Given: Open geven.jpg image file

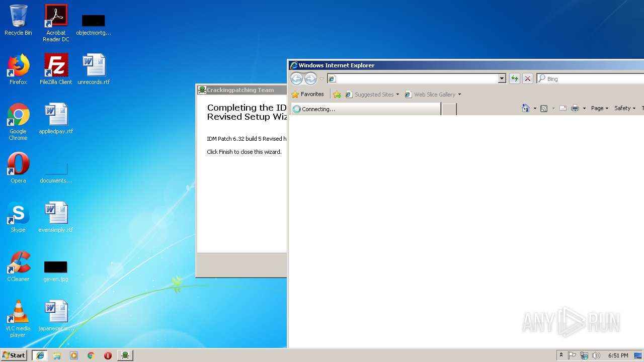Looking at the screenshot, I should tap(56, 271).
